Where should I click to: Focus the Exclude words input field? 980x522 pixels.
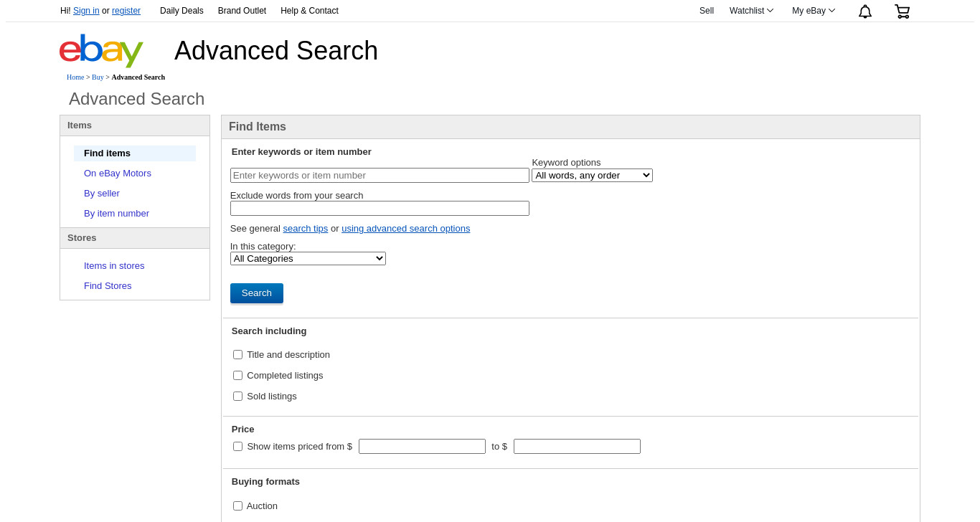point(380,208)
